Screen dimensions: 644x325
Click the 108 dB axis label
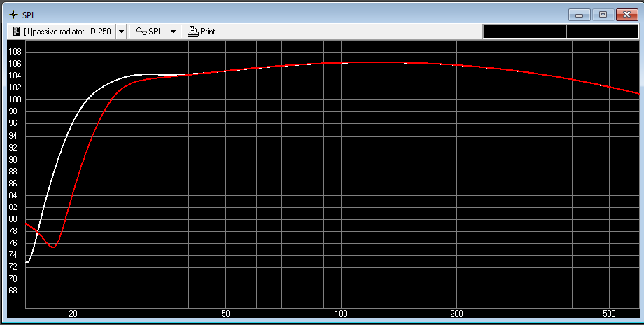15,52
